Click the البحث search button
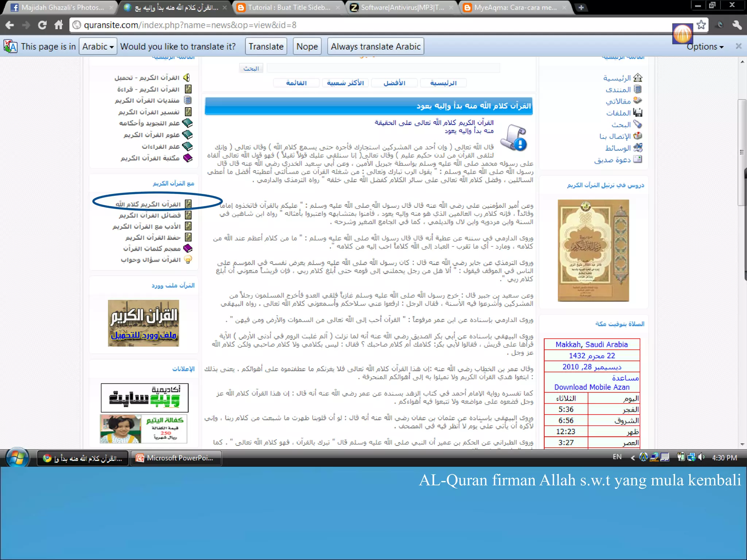Image resolution: width=747 pixels, height=560 pixels. click(251, 68)
